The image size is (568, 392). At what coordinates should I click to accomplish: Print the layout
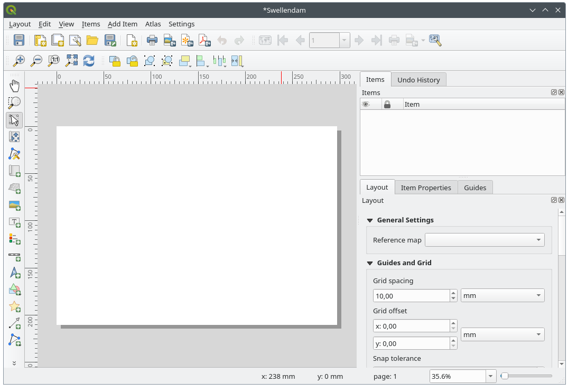(x=152, y=40)
